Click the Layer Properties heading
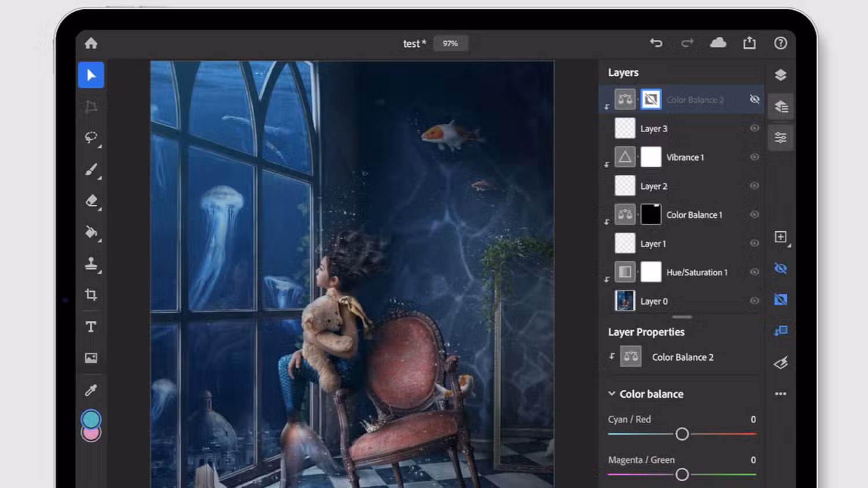 (x=646, y=332)
